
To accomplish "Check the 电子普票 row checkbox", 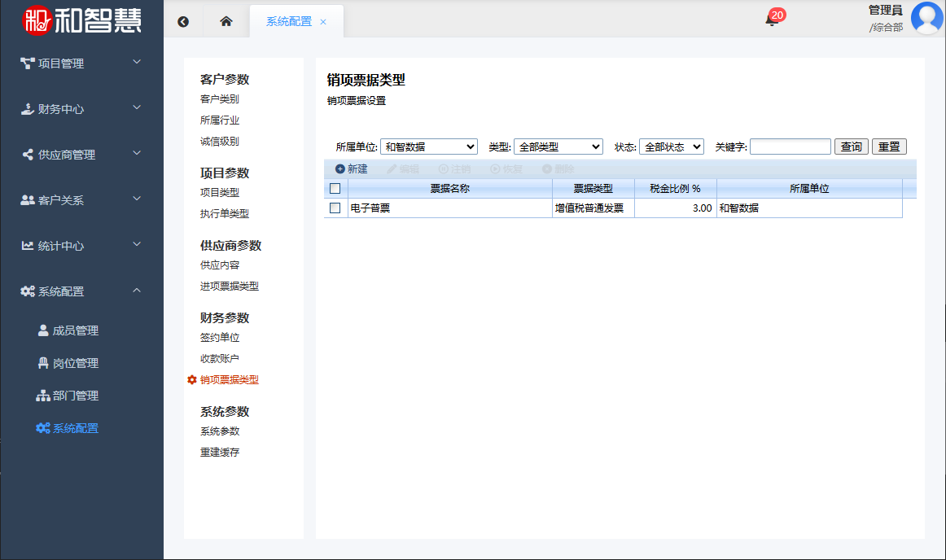I will [335, 208].
